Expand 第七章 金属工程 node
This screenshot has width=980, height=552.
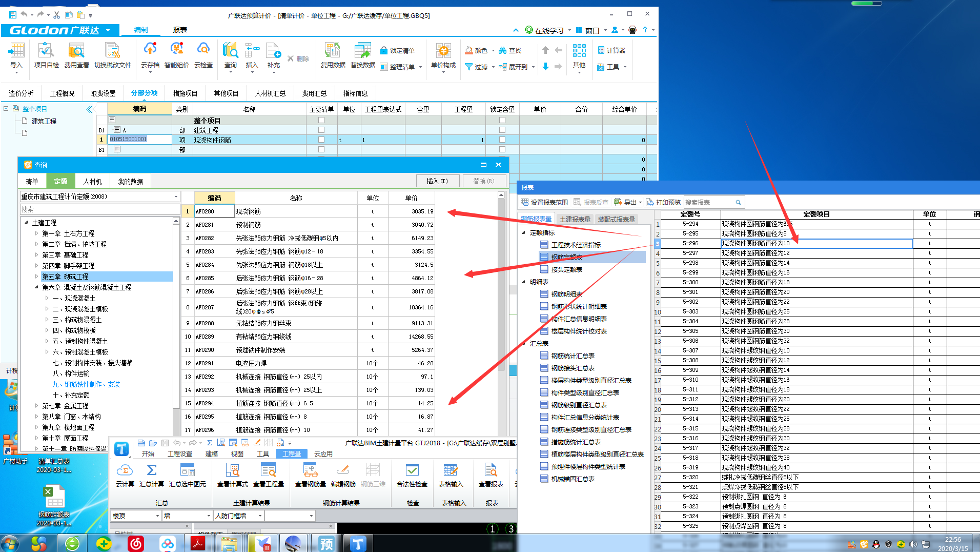pyautogui.click(x=36, y=406)
